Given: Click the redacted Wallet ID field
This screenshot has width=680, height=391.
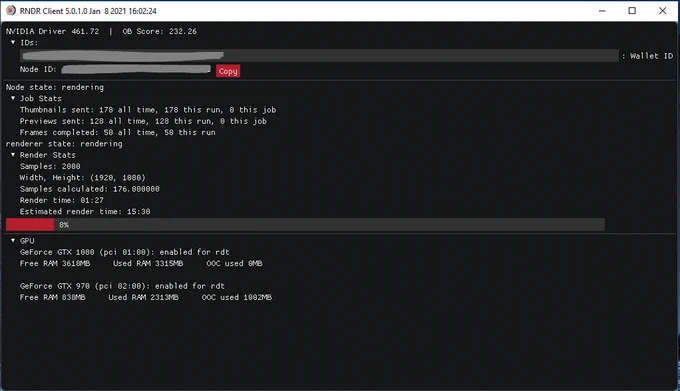Looking at the screenshot, I should (319, 55).
